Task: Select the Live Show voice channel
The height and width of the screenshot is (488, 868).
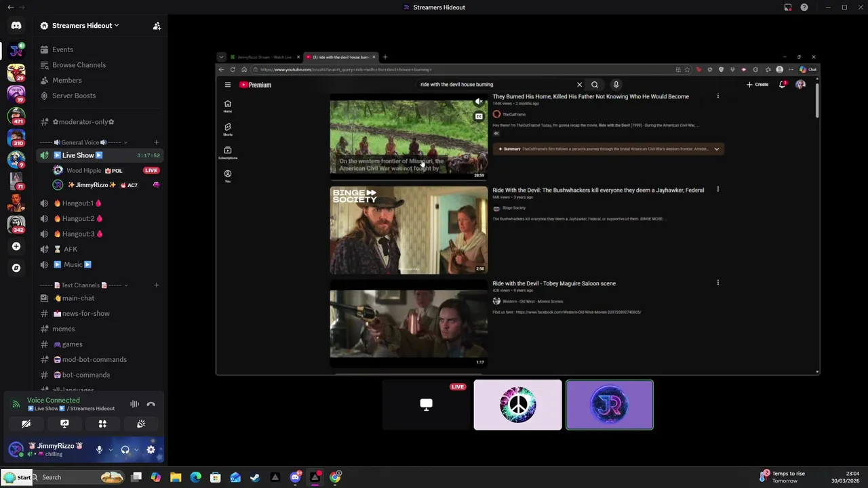Action: (x=100, y=155)
